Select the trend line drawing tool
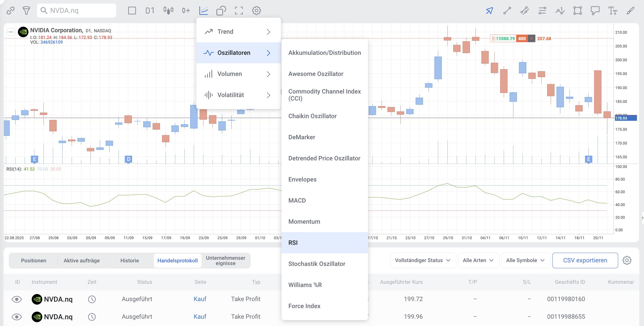Viewport: 644px width, 326px height. coord(507,11)
